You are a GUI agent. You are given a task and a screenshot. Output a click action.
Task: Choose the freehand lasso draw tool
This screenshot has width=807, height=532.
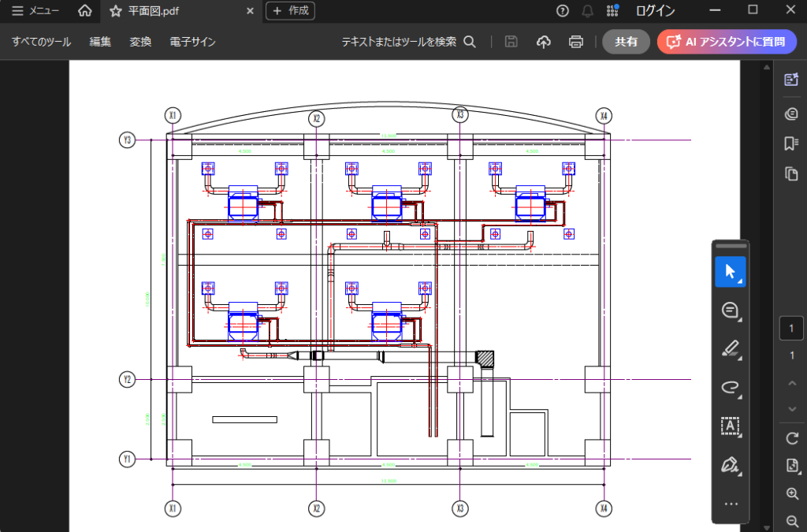tap(730, 387)
